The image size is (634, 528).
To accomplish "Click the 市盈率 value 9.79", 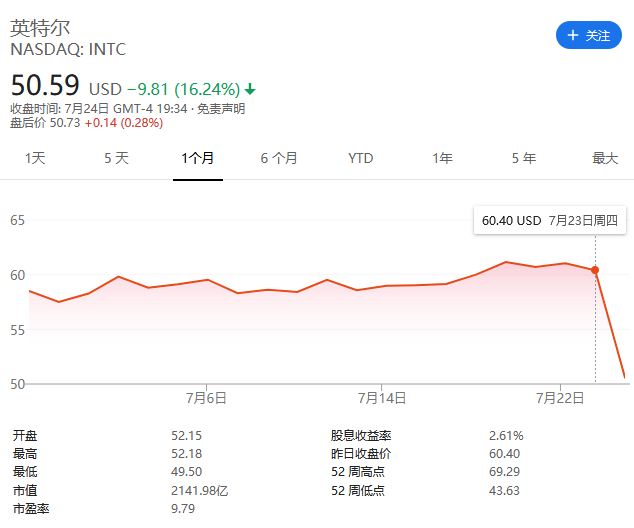I will coord(183,508).
